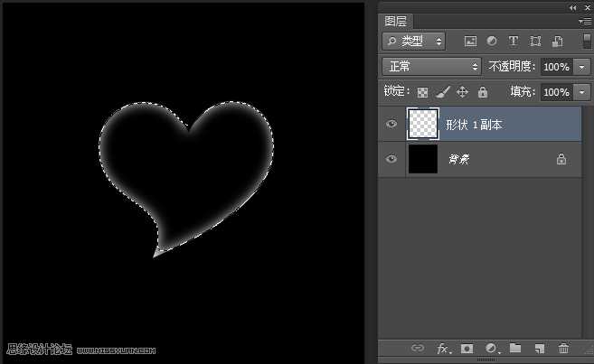Toggle the layer filter on/off switch

pos(586,42)
